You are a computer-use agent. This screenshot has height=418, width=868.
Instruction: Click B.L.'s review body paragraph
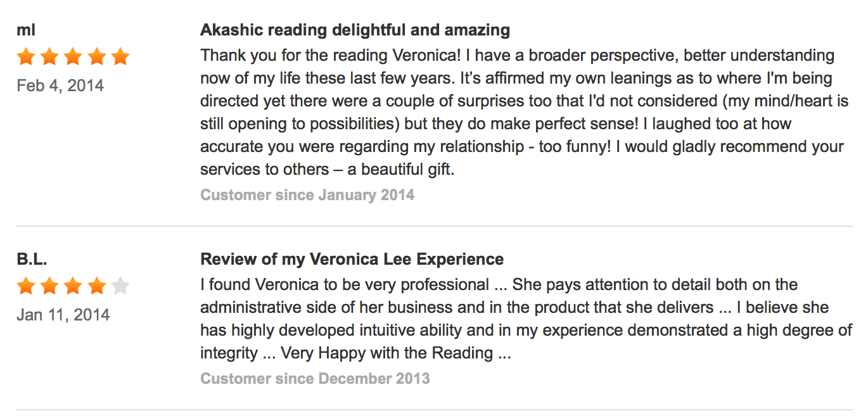coord(526,319)
